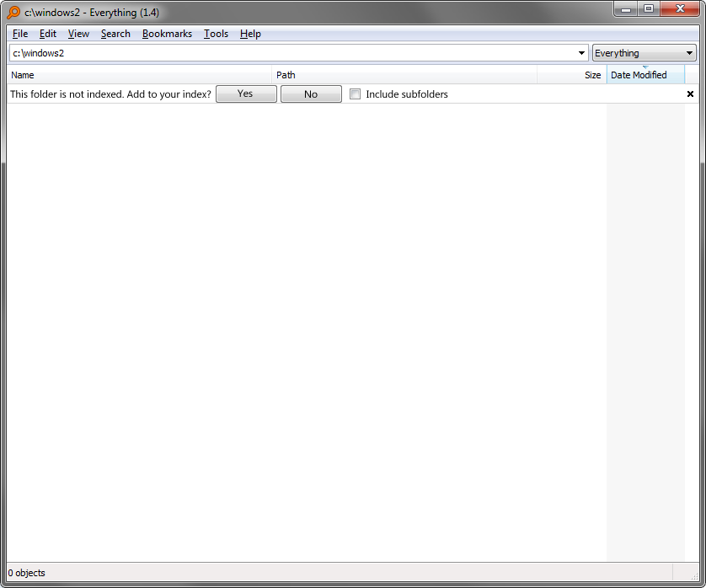Enable Include subfolders checkbox

point(356,94)
